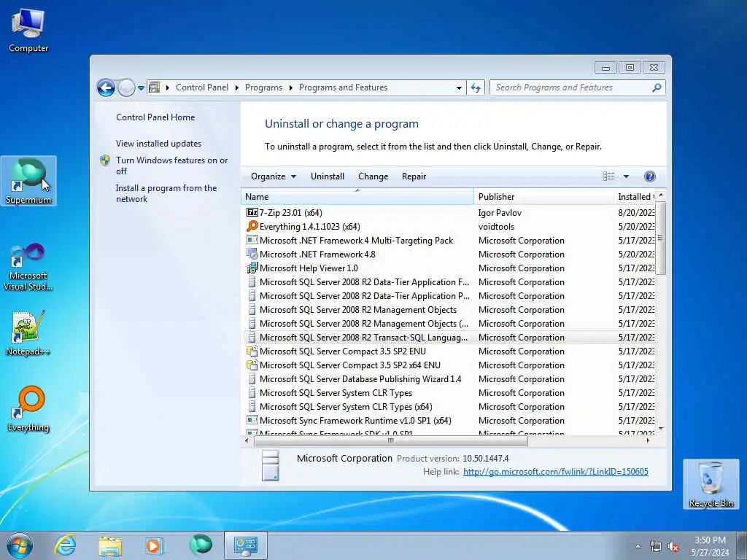Launch Windows Media Player from the taskbar
Viewport: 747px width, 560px height.
(x=155, y=545)
